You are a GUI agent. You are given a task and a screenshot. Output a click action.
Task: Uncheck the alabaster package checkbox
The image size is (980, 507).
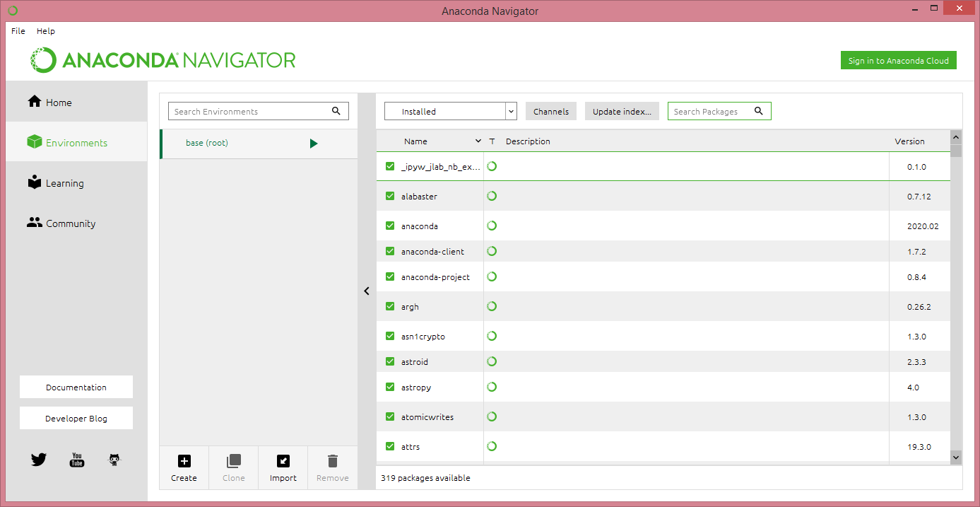pos(390,196)
